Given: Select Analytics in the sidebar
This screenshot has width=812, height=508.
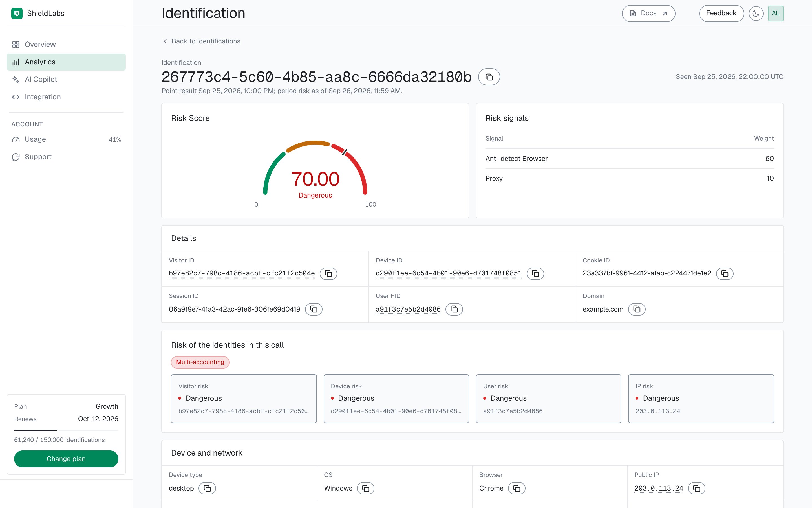Looking at the screenshot, I should (x=66, y=62).
